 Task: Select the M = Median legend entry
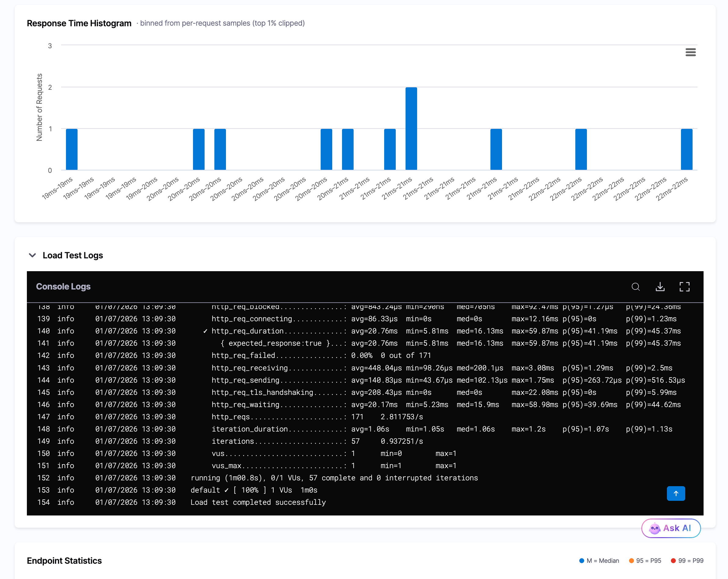(x=599, y=560)
